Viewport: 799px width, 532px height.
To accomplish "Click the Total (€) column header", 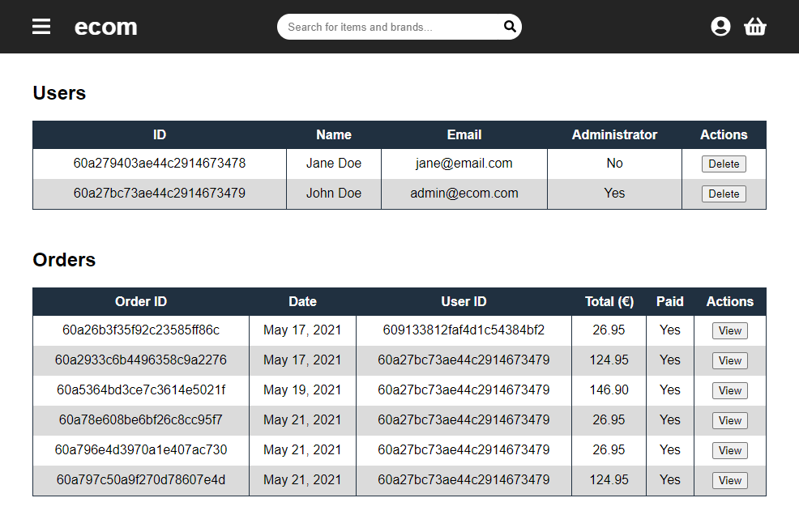I will click(x=609, y=302).
